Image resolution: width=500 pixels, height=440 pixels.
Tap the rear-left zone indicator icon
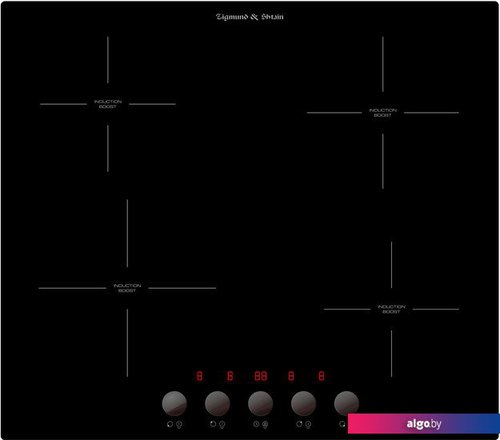(213, 424)
